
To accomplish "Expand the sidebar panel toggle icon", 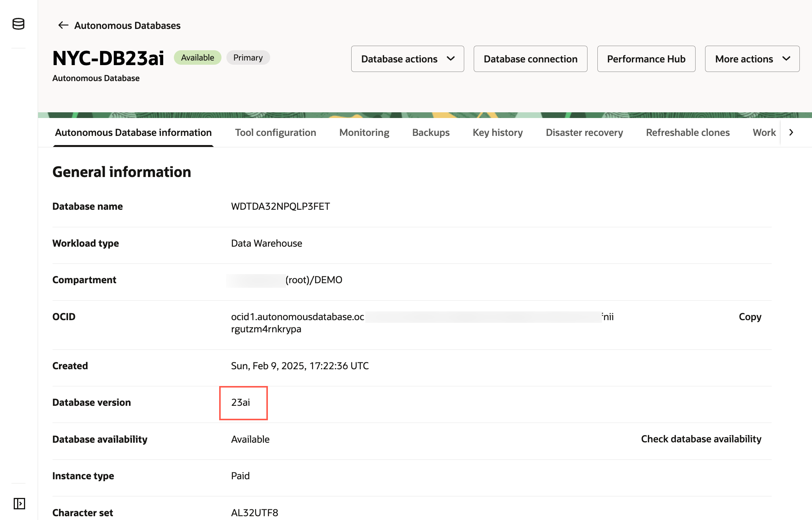I will (x=19, y=503).
